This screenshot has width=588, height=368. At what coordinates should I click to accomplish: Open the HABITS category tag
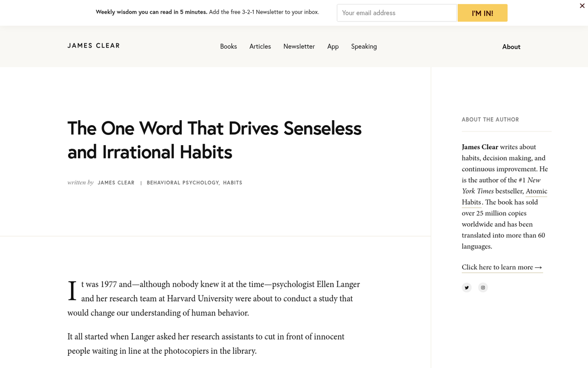[233, 183]
